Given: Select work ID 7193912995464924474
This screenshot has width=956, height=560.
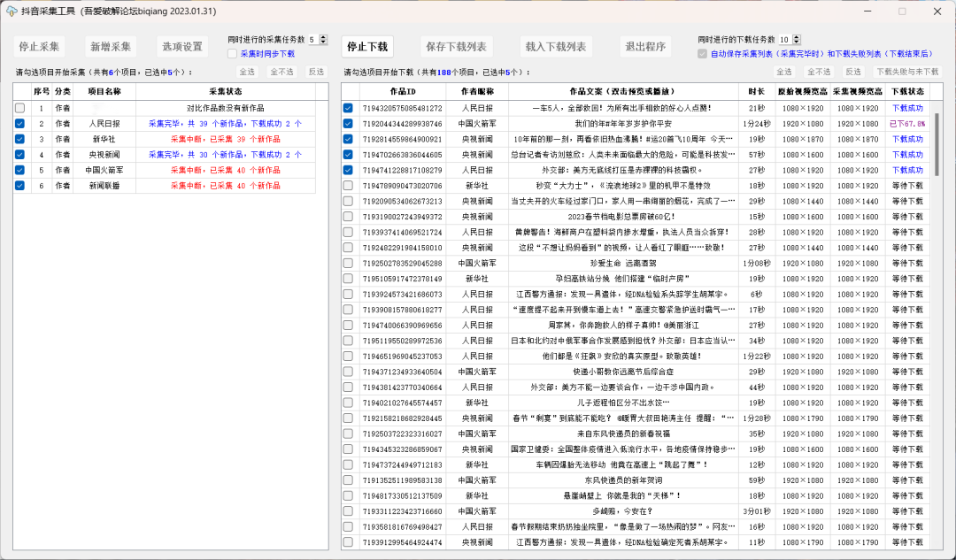Looking at the screenshot, I should pyautogui.click(x=403, y=542).
